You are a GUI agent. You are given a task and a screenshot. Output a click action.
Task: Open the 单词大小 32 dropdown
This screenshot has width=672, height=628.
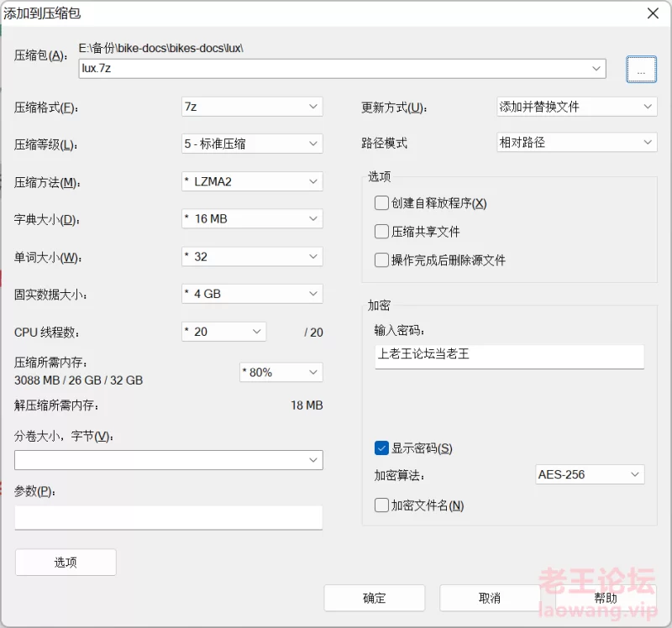point(252,257)
